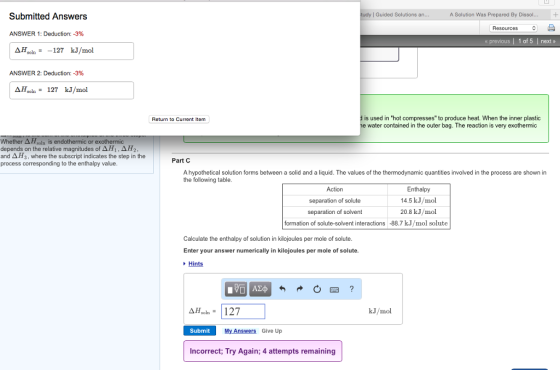Open the Hints link
Image resolution: width=560 pixels, height=370 pixels.
pos(195,264)
